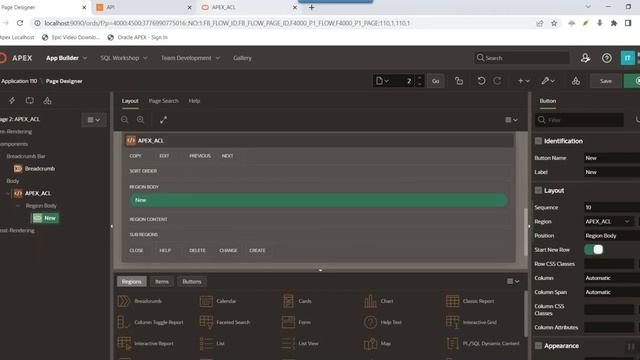Open the gallery pane options menu
This screenshot has width=640, height=360.
513,281
